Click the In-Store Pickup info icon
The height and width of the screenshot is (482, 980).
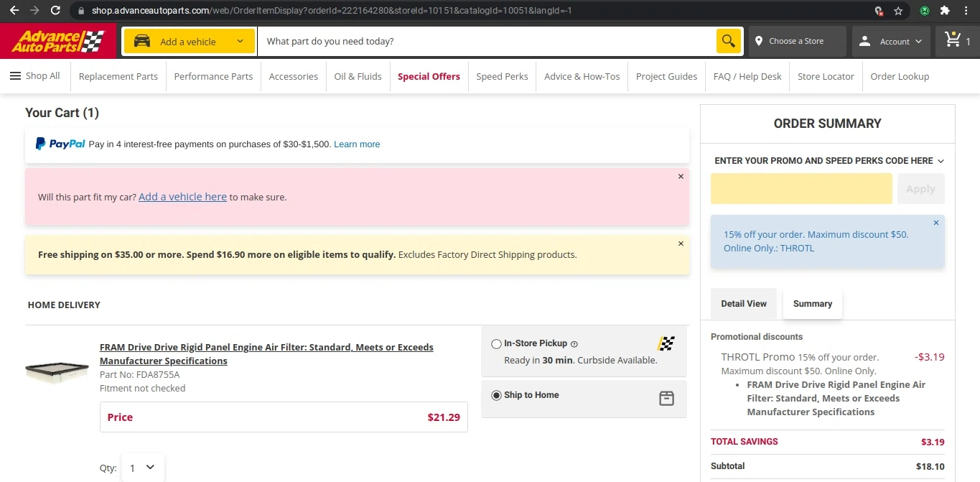pyautogui.click(x=574, y=344)
